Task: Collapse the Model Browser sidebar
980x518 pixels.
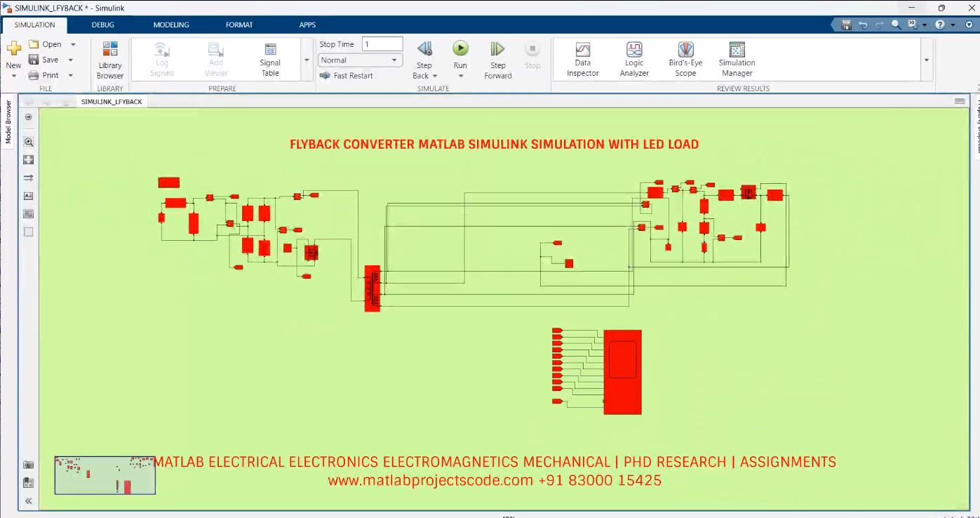Action: (28, 500)
